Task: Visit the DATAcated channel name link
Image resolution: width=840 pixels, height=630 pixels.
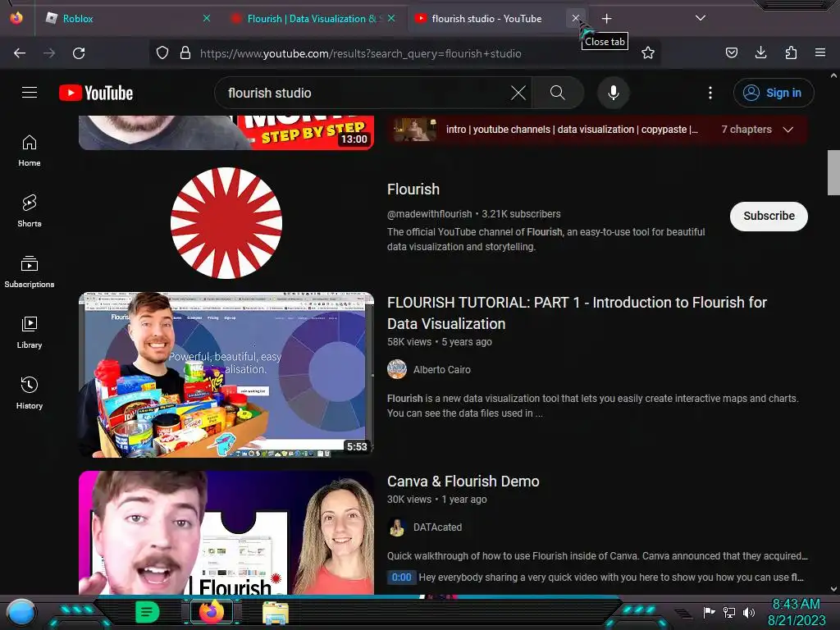Action: tap(437, 527)
